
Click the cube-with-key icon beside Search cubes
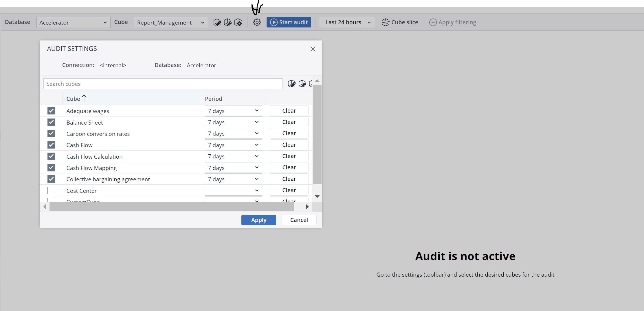(x=302, y=84)
